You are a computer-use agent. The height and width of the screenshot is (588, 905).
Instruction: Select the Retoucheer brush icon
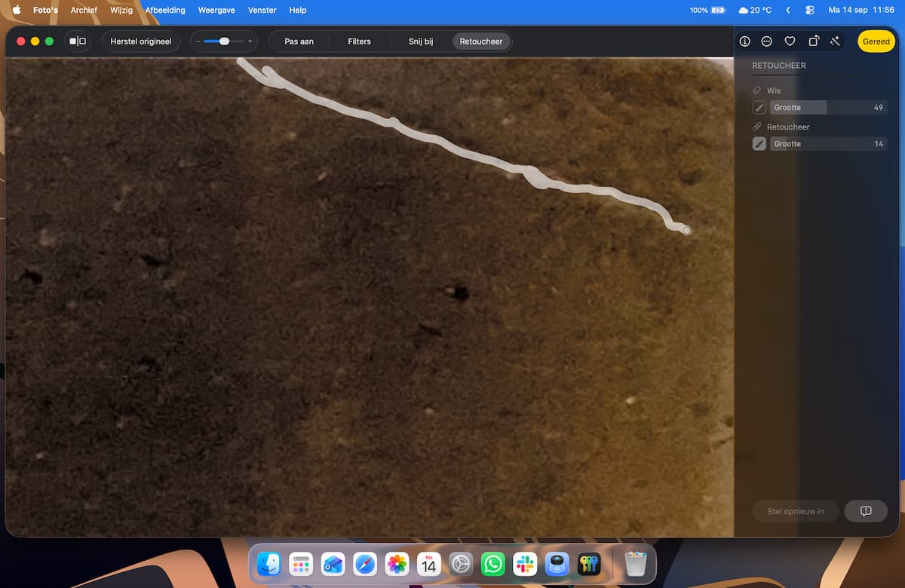[759, 144]
